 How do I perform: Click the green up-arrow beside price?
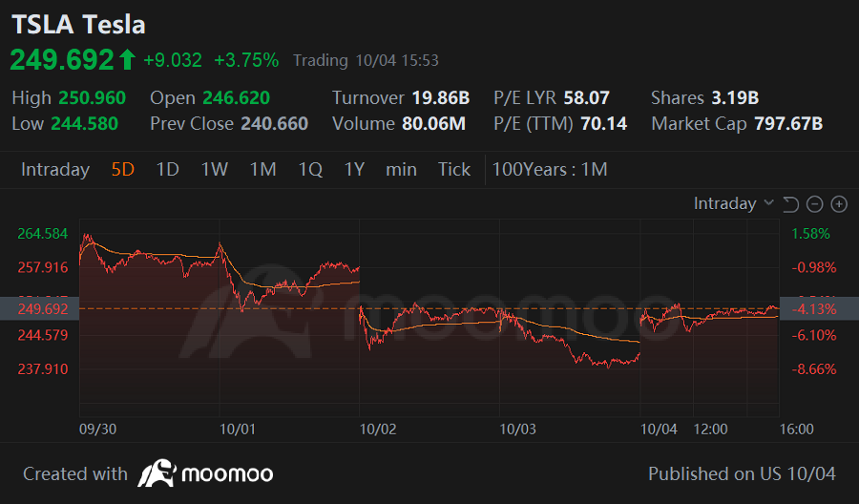coord(127,59)
